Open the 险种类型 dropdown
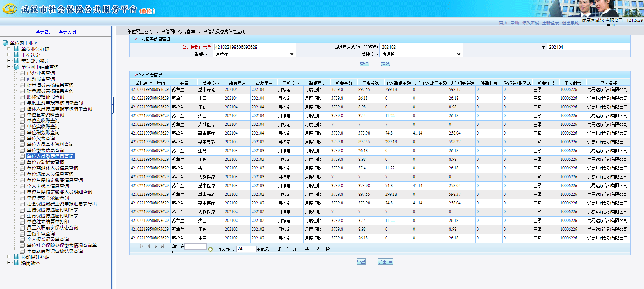The height and width of the screenshot is (289, 644). [421, 54]
